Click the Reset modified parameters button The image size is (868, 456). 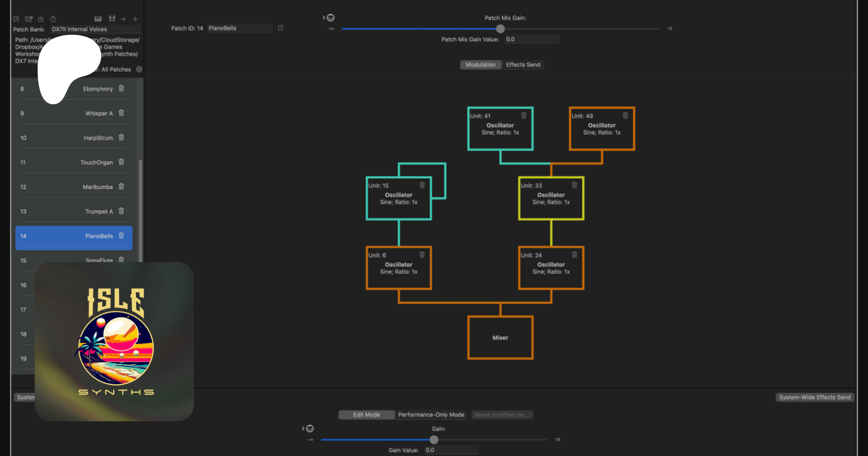502,415
